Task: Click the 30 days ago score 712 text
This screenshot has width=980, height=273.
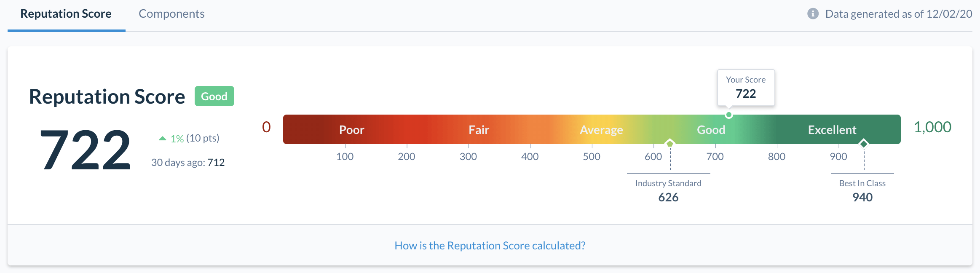Action: tap(188, 163)
